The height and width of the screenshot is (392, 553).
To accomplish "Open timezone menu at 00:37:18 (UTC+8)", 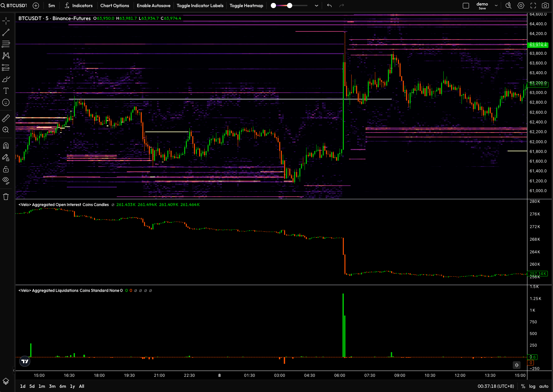I will click(x=496, y=386).
